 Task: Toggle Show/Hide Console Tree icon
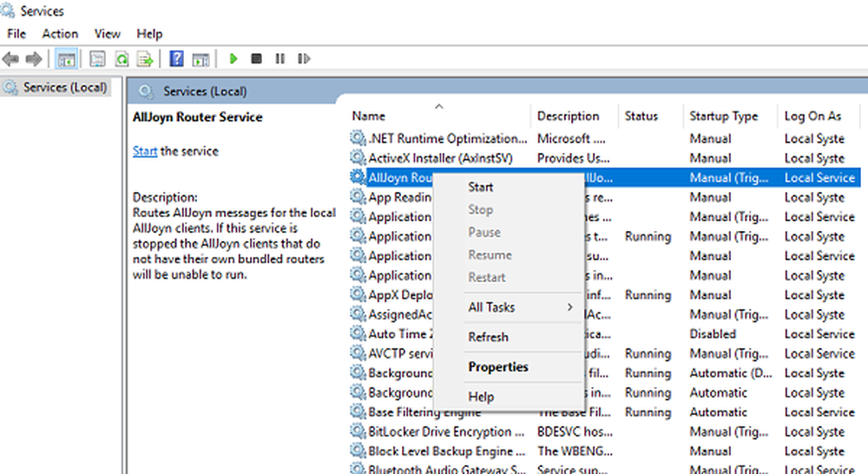tap(67, 59)
